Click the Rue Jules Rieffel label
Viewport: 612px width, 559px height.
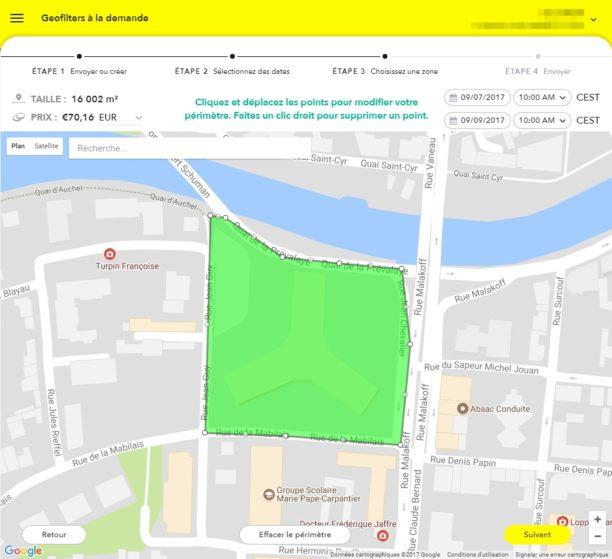click(x=54, y=422)
